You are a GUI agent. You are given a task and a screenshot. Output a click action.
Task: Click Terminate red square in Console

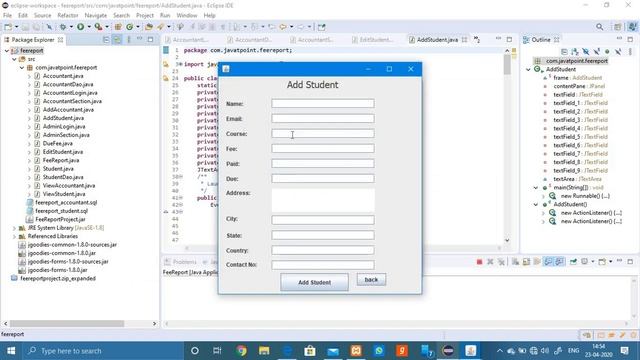click(480, 262)
